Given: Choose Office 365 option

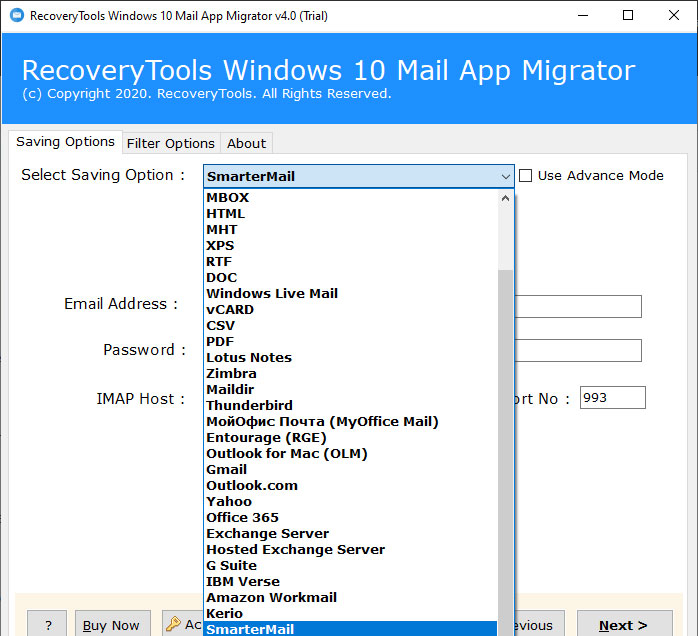Looking at the screenshot, I should point(351,518).
